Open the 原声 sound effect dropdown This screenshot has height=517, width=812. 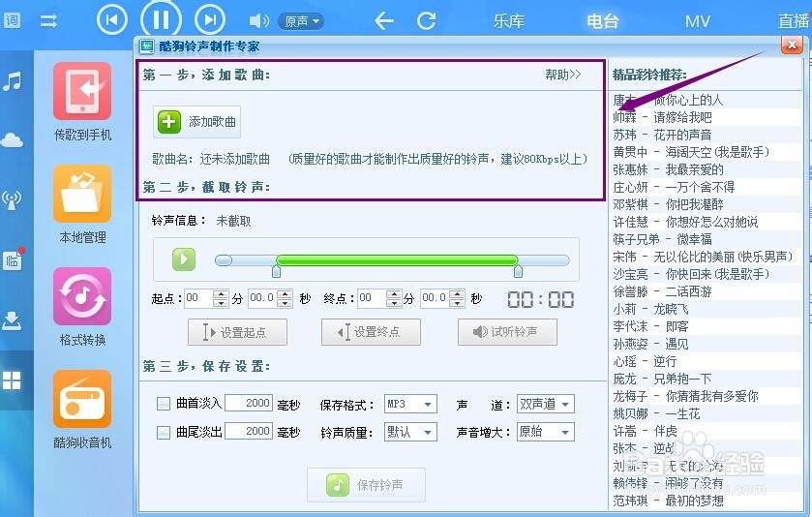(301, 21)
